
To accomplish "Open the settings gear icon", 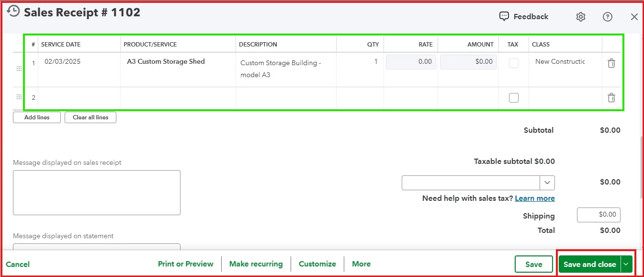I will (581, 17).
